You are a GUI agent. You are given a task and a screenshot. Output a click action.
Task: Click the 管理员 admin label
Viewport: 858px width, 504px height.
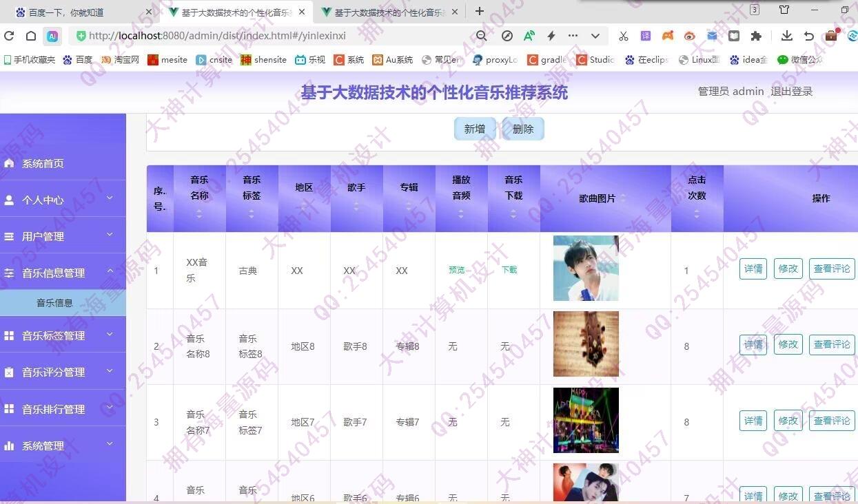click(731, 92)
